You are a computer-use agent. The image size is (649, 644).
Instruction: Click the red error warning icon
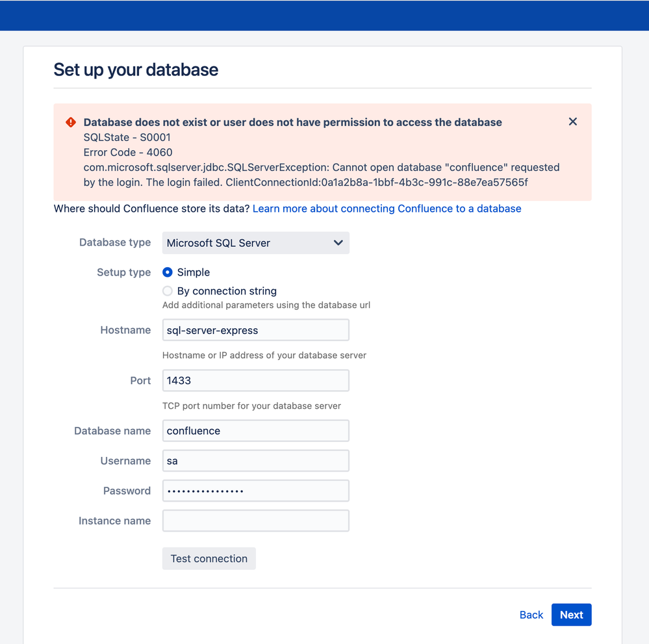click(x=71, y=122)
